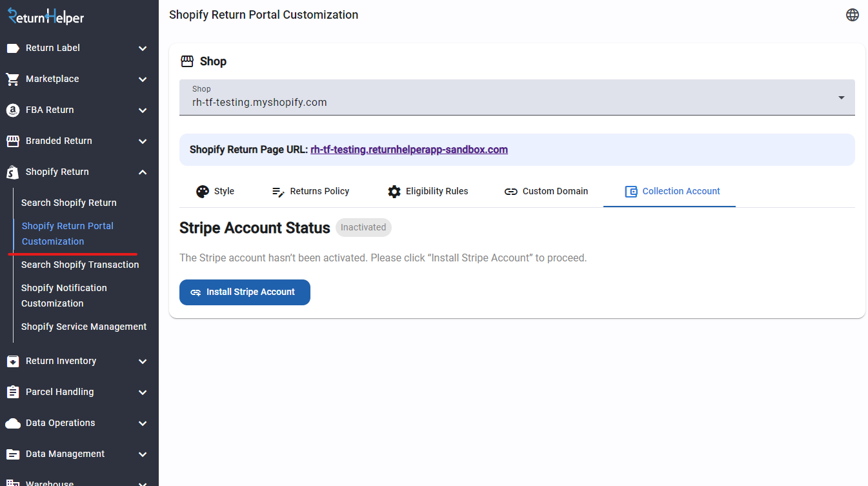This screenshot has width=868, height=486.
Task: Open the Shop selection dropdown
Action: click(x=841, y=97)
